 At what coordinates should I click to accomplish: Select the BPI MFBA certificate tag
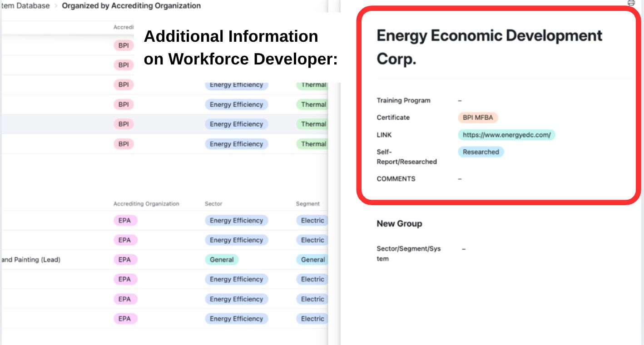click(x=478, y=118)
